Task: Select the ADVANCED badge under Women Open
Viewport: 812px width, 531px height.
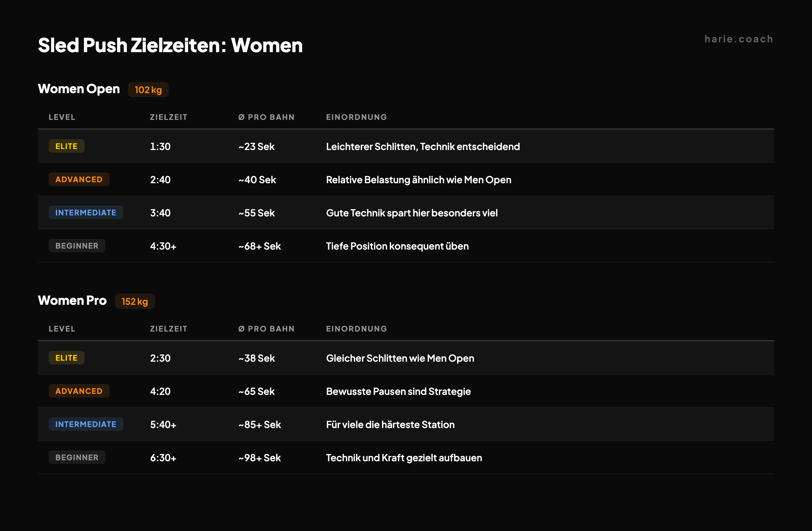Action: [x=79, y=179]
